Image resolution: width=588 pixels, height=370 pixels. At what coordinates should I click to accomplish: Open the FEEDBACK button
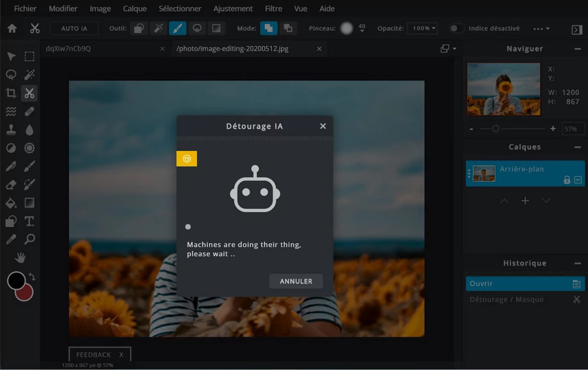(x=100, y=354)
